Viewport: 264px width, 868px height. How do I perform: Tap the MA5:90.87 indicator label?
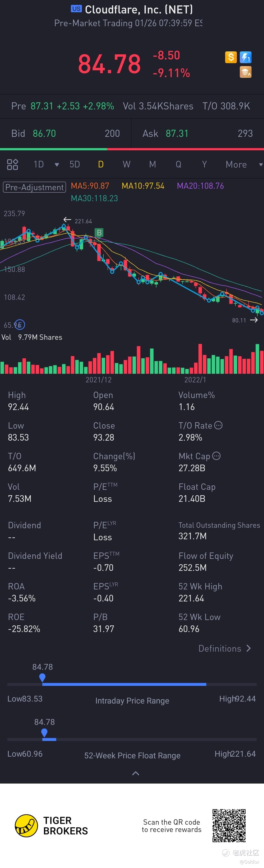pos(90,186)
